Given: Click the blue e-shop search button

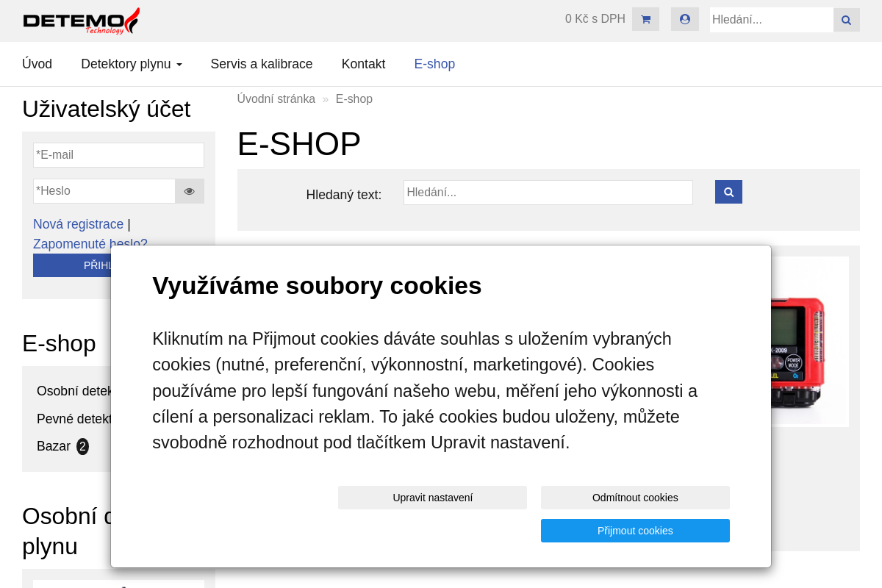Looking at the screenshot, I should click(728, 192).
